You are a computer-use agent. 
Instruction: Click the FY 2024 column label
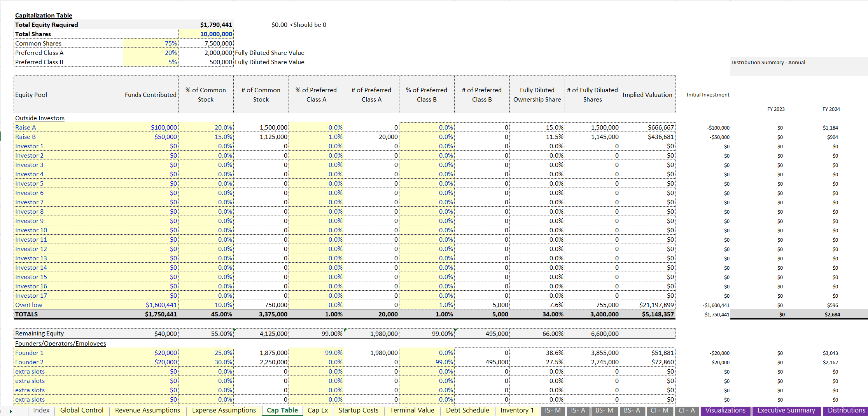tap(831, 109)
